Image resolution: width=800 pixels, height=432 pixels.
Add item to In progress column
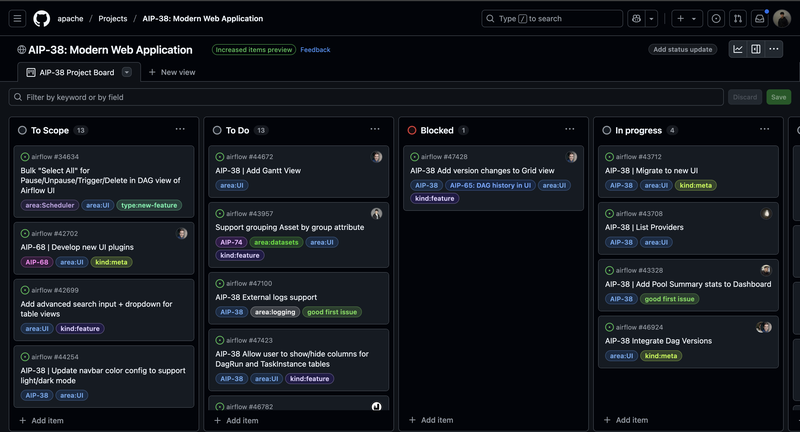pyautogui.click(x=627, y=420)
